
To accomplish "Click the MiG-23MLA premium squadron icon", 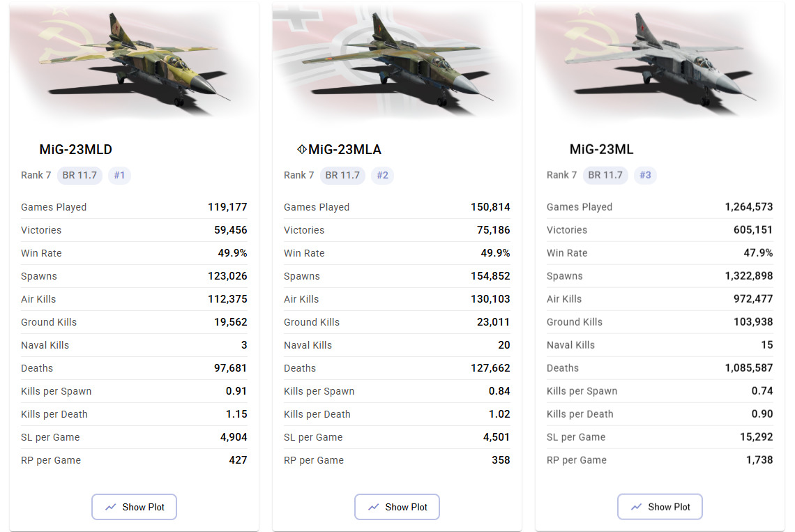I will [301, 149].
